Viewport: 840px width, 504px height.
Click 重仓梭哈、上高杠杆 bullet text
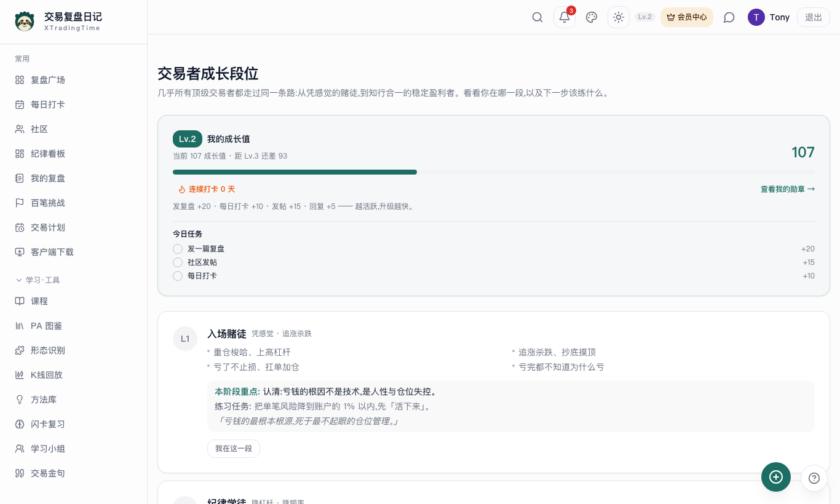coord(252,352)
